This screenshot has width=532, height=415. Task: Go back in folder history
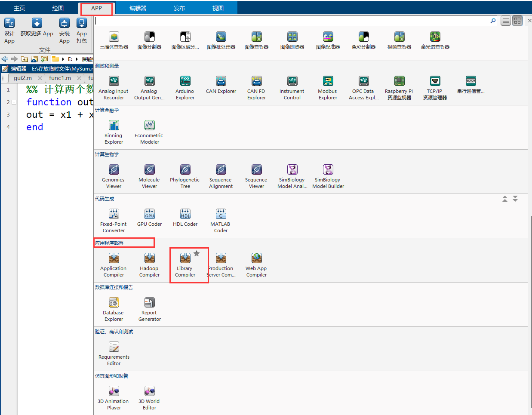point(5,59)
